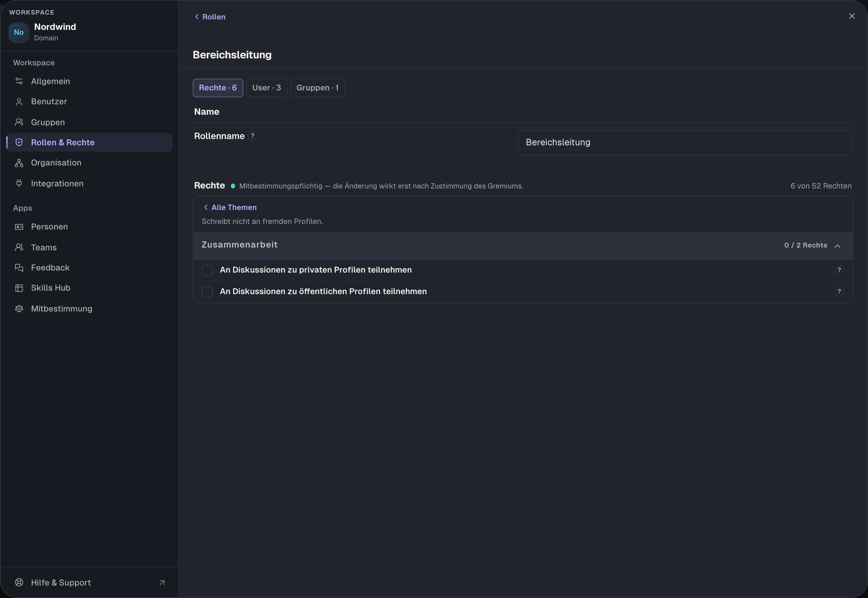
Task: Open the Mitbestimmung app entry
Action: click(x=89, y=308)
